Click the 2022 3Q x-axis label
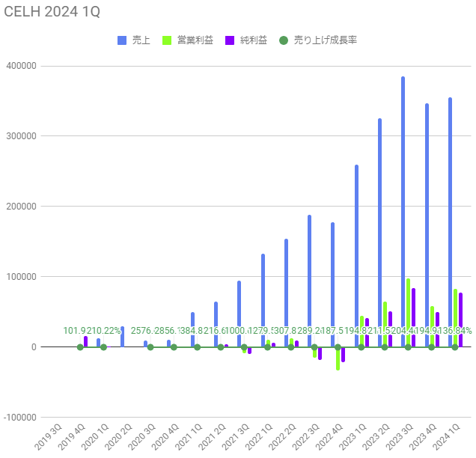This screenshot has height=458, width=476. [x=306, y=437]
